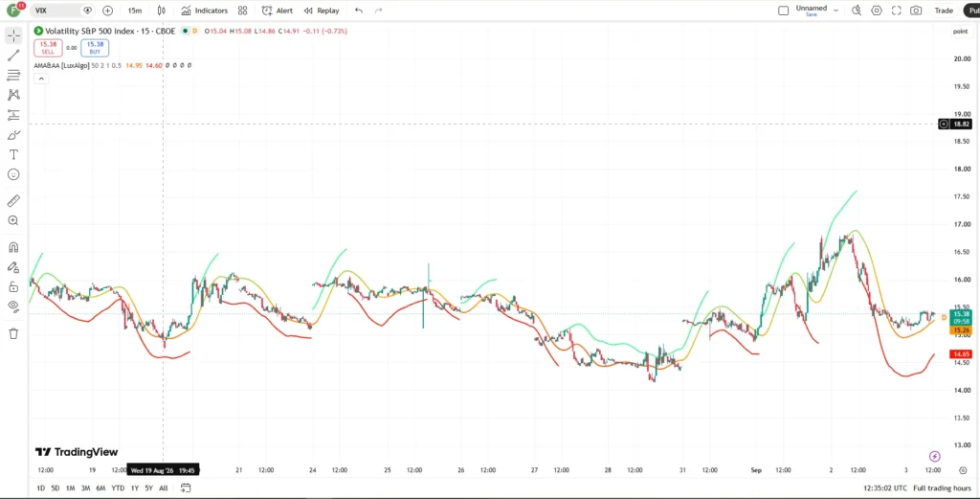Select the All time range
This screenshot has width=980, height=499.
163,488
